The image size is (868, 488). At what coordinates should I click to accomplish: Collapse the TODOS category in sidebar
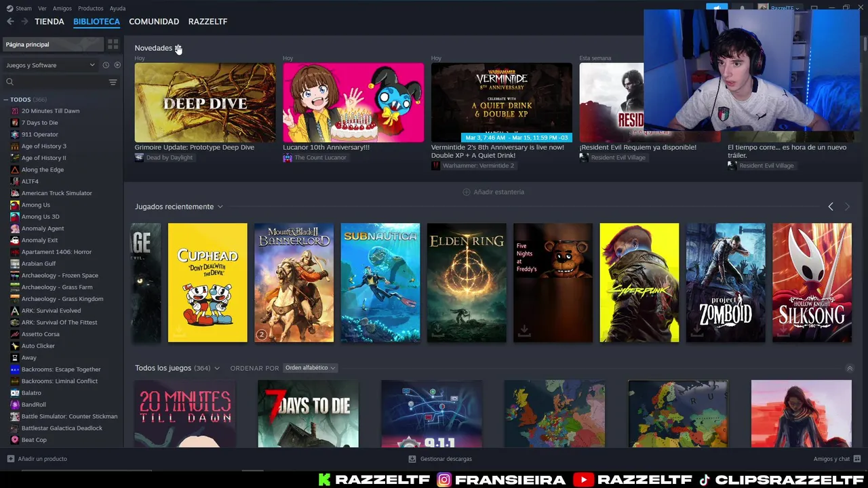pos(5,100)
